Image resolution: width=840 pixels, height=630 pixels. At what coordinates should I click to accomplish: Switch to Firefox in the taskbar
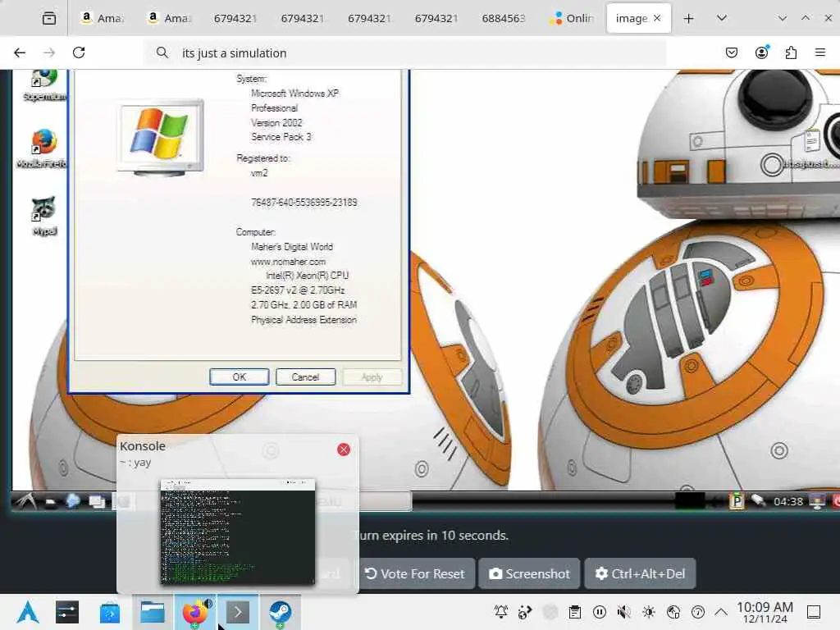point(195,612)
